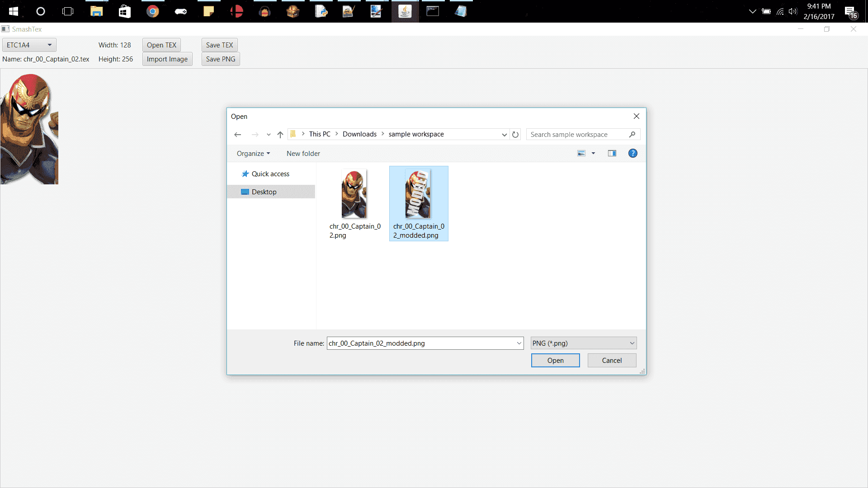The height and width of the screenshot is (488, 868).
Task: Go up one folder level
Action: coord(280,135)
